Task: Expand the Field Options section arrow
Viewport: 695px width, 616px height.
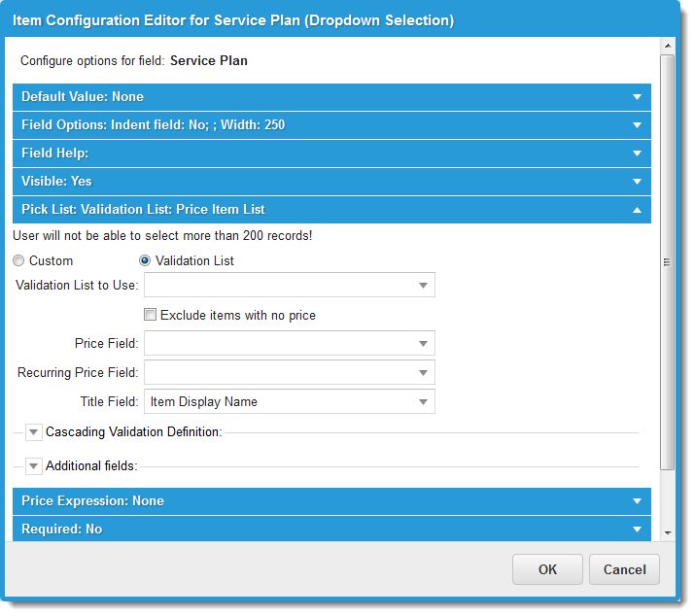Action: point(637,125)
